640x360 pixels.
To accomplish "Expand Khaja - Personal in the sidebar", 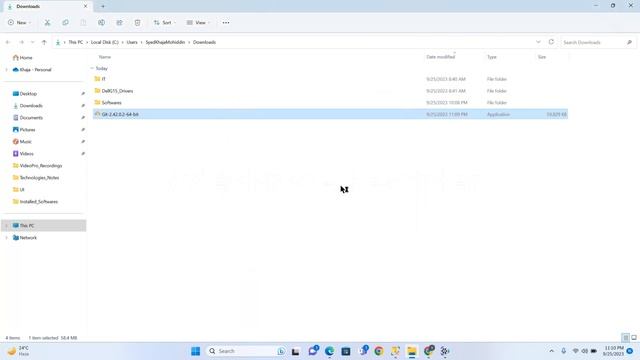I will click(6, 70).
